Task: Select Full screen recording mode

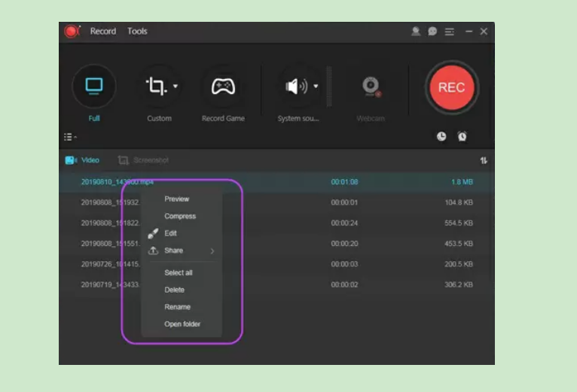Action: tap(94, 87)
